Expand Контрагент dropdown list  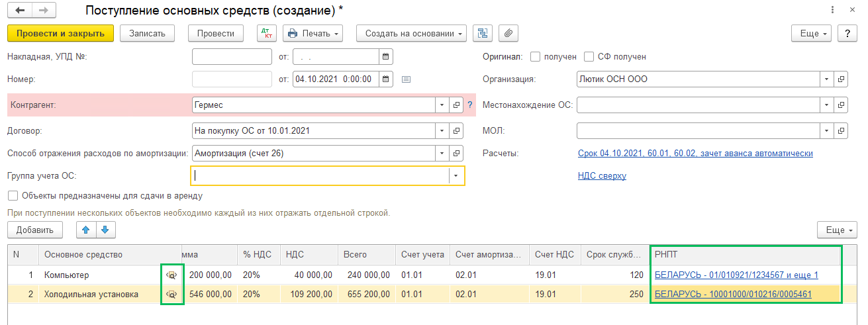tap(442, 105)
